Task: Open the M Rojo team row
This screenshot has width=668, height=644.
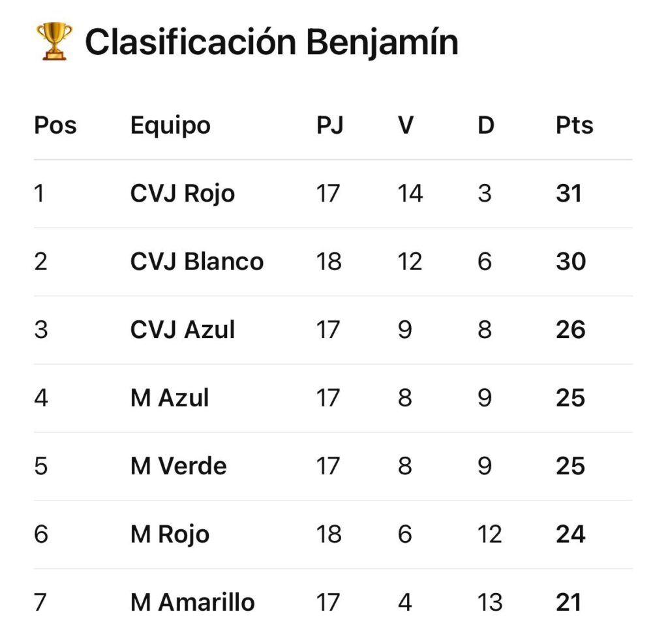Action: click(x=333, y=534)
